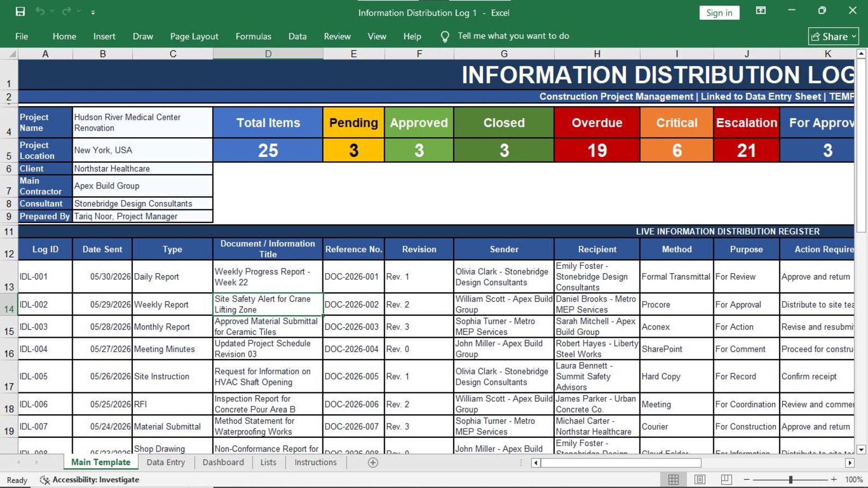Click the 100% zoom level
The height and width of the screenshot is (488, 868).
(854, 480)
